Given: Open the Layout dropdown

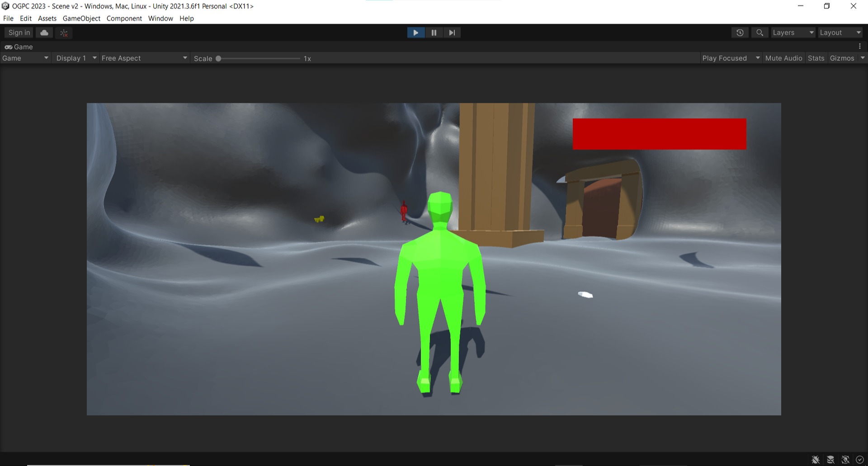Looking at the screenshot, I should pyautogui.click(x=840, y=32).
